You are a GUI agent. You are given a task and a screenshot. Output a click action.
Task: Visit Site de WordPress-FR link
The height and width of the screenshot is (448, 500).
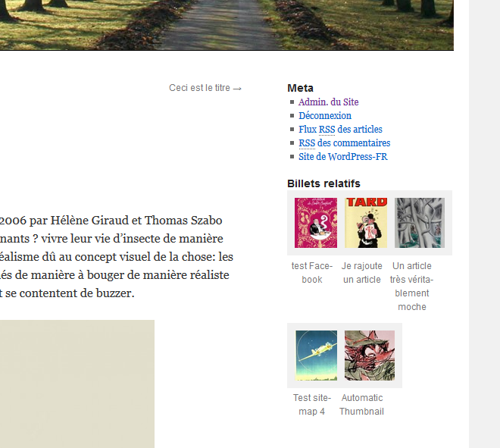coord(343,157)
